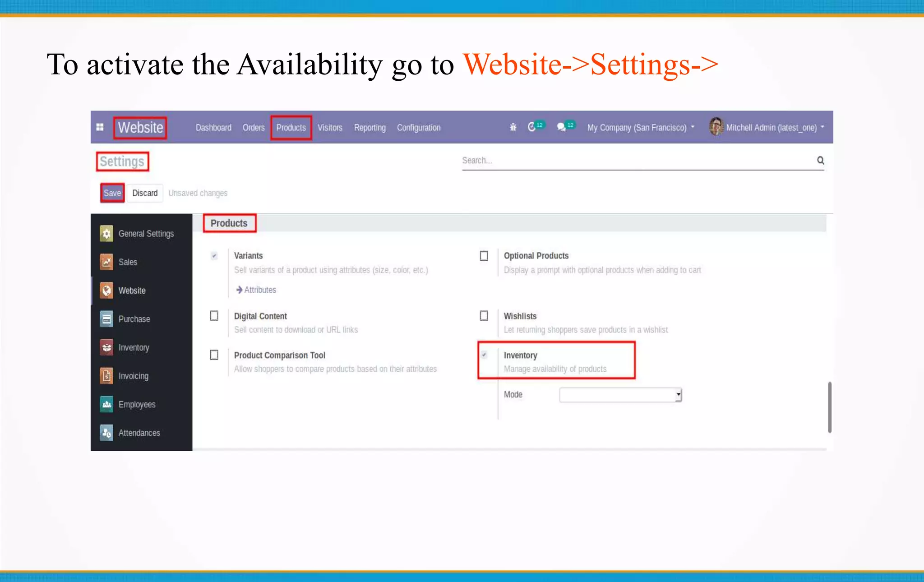Open the Mode dropdown
Image resolution: width=924 pixels, height=582 pixels.
(620, 395)
